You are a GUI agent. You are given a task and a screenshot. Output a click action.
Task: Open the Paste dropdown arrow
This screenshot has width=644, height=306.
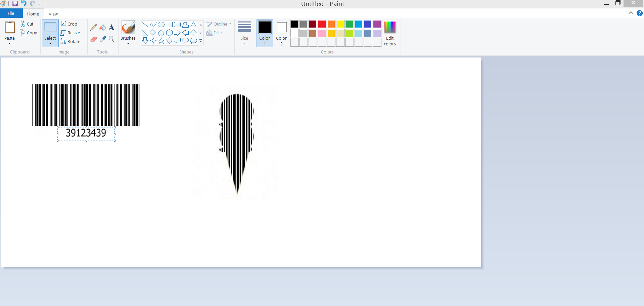click(x=9, y=44)
